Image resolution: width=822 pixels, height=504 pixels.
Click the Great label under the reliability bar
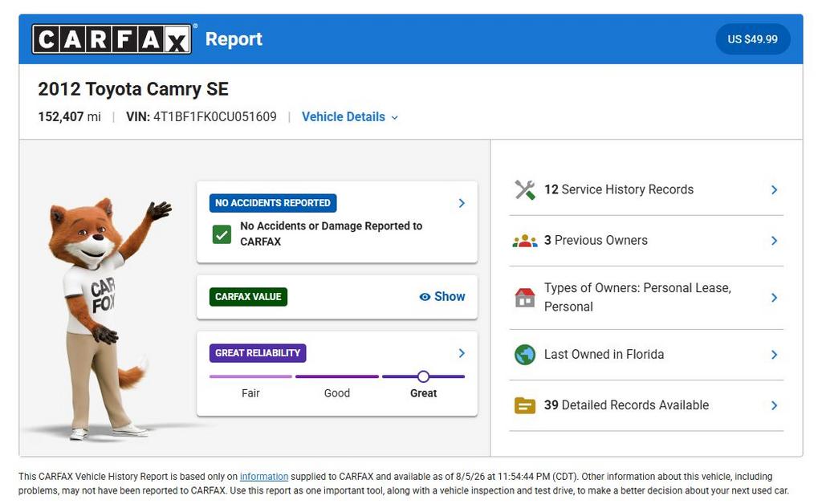(x=423, y=393)
